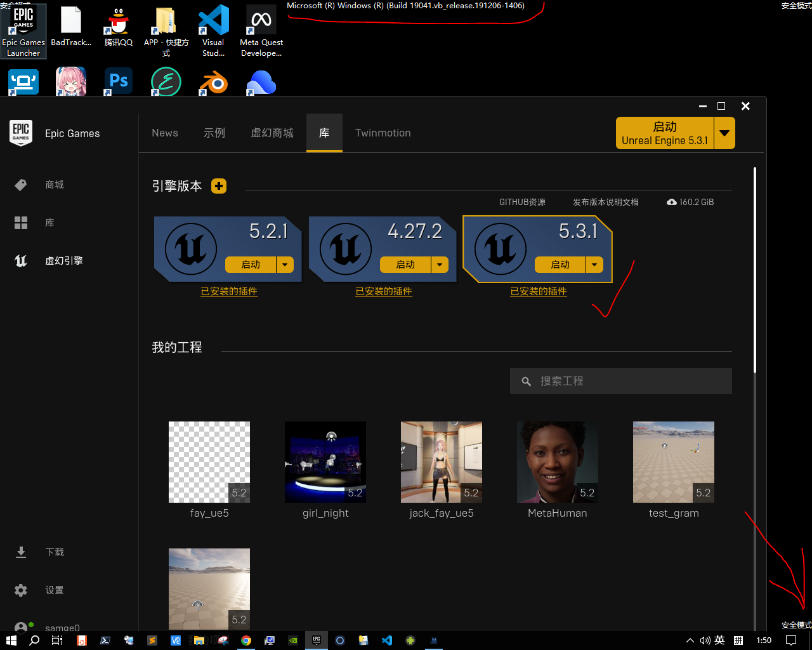Open PowerShell from the taskbar
This screenshot has width=812, height=650.
pos(105,640)
